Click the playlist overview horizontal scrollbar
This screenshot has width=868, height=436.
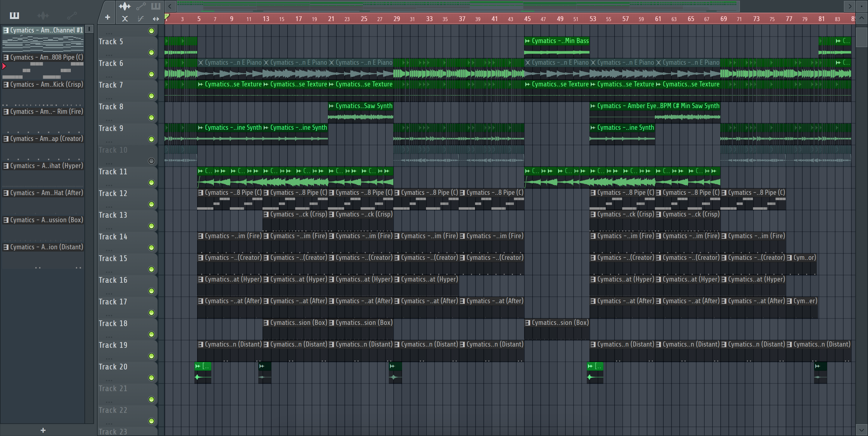(458, 6)
